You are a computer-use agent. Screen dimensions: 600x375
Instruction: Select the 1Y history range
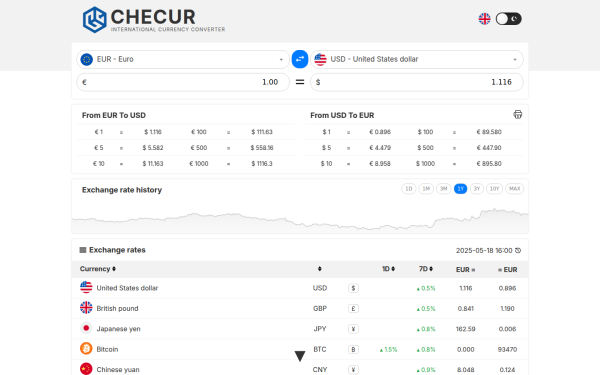pyautogui.click(x=460, y=189)
